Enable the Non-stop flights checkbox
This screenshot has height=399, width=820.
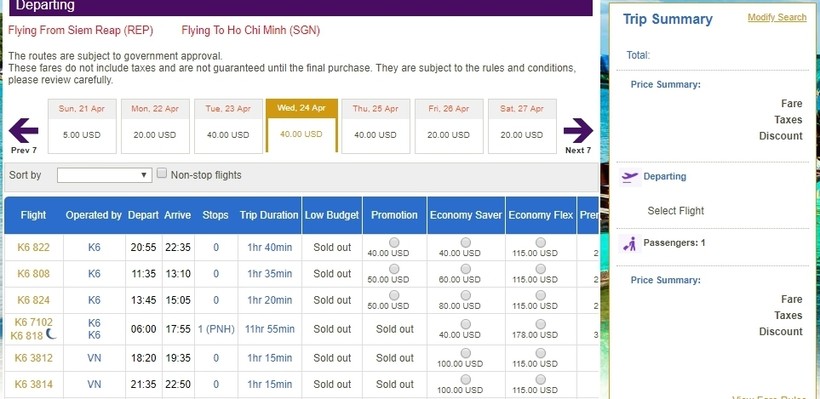(162, 173)
